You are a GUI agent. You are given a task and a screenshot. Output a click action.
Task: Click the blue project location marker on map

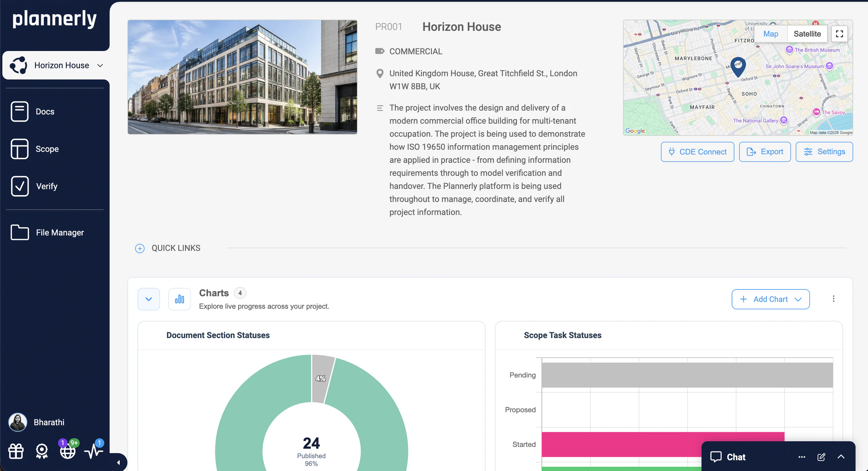(738, 67)
